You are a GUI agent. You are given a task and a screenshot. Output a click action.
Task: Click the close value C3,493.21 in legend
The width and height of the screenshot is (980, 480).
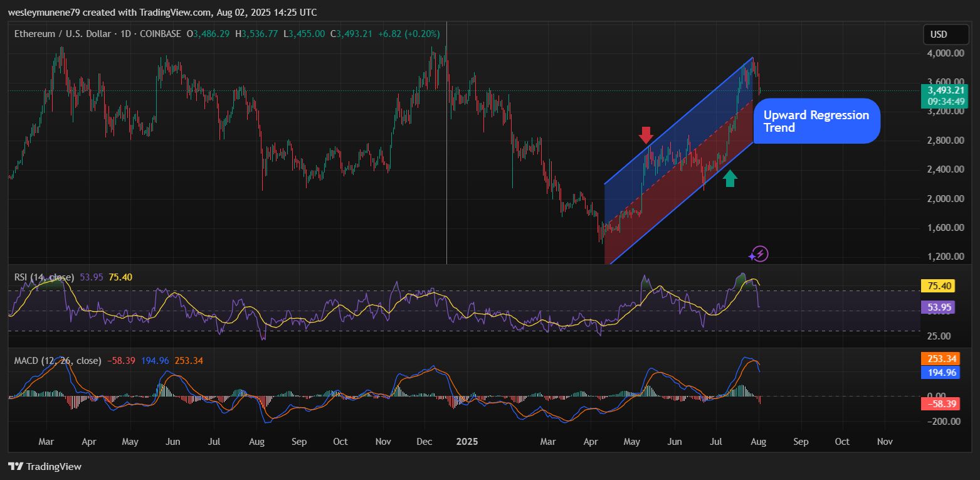click(x=351, y=33)
